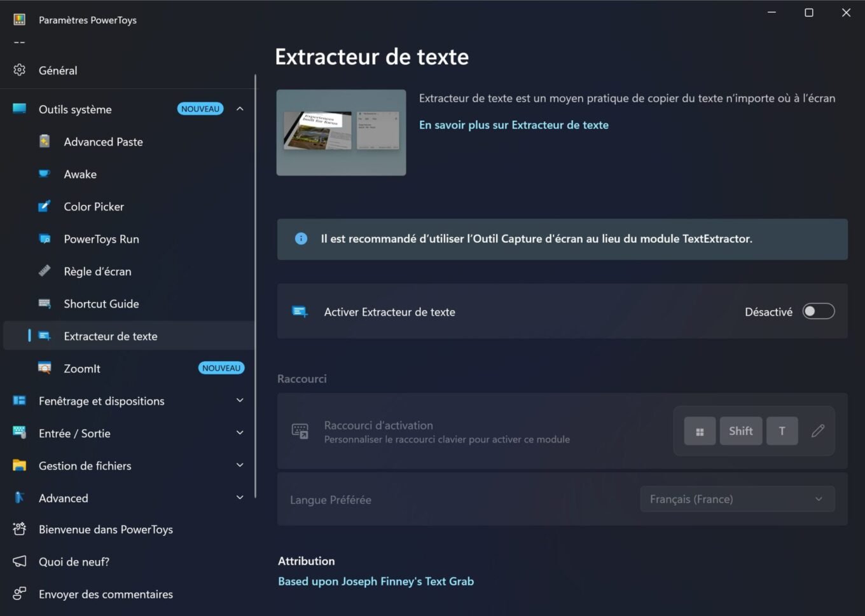
Task: Click the Général gear icon
Action: 20,70
